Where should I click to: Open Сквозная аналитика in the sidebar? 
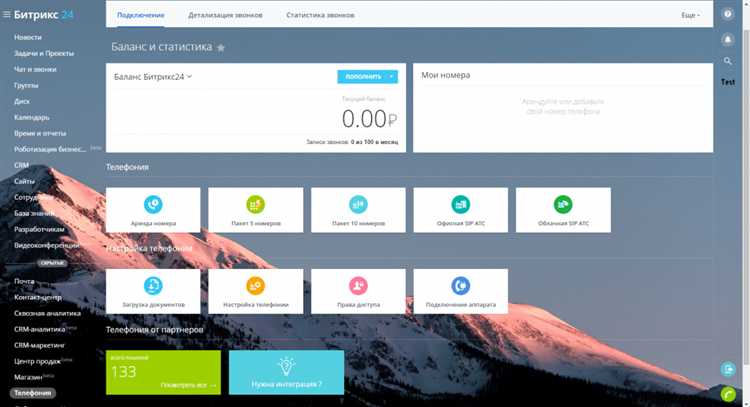(47, 313)
